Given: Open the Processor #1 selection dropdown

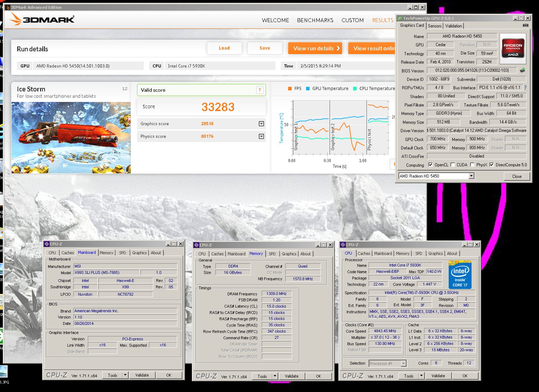Looking at the screenshot, I should coord(403,364).
